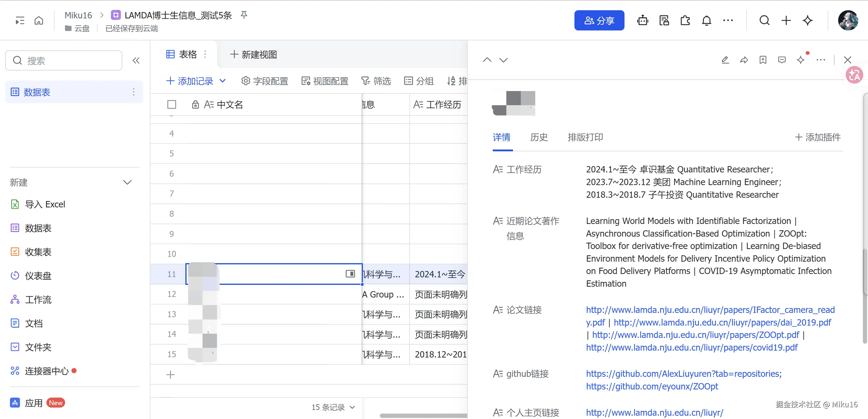Collapse the 新建 section chevron
Screen dimensions: 868x419
[127, 182]
